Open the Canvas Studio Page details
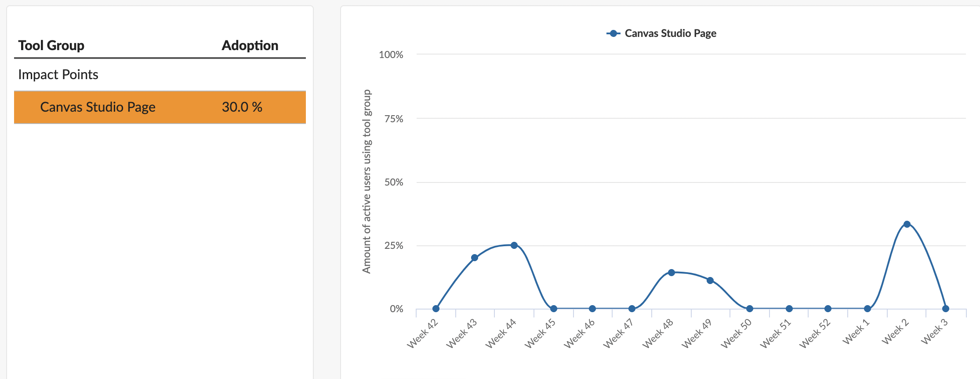Image resolution: width=980 pixels, height=379 pixels. 98,107
